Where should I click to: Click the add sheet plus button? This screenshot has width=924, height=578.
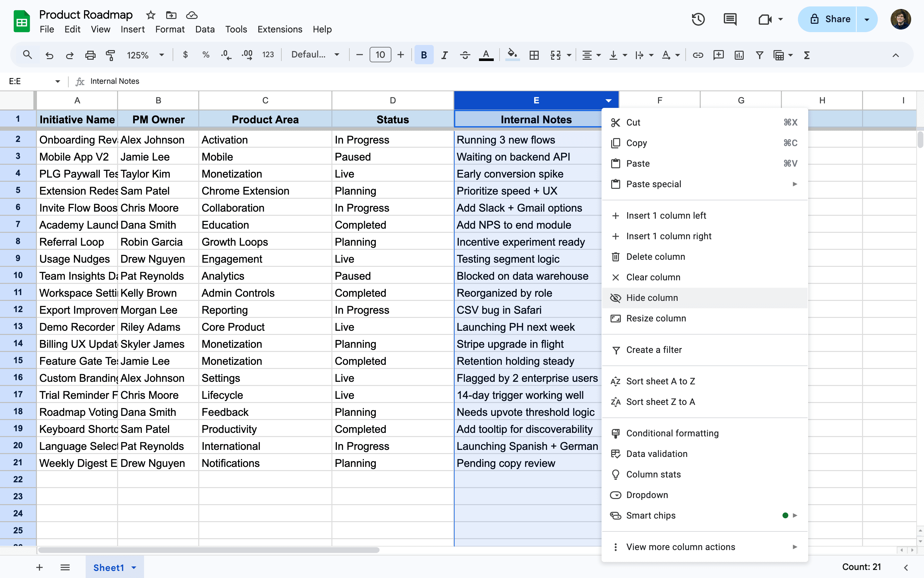tap(39, 567)
